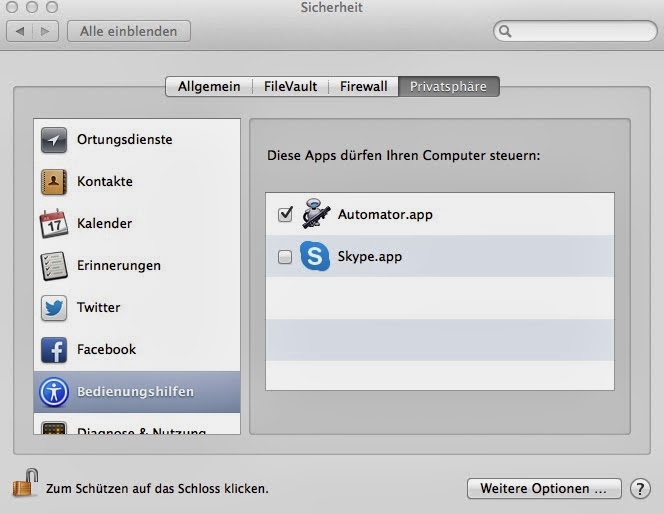Uncheck the Automator.app checkbox
Screen dimensions: 664x514
point(285,214)
